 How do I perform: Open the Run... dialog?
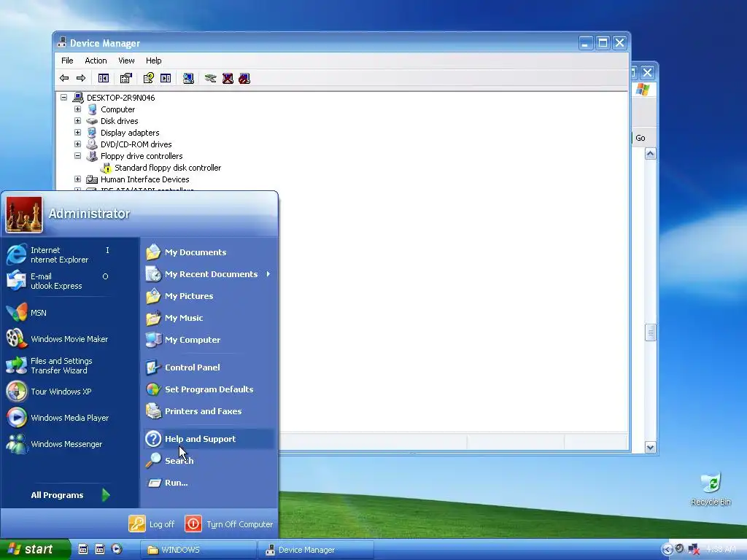tap(209, 483)
